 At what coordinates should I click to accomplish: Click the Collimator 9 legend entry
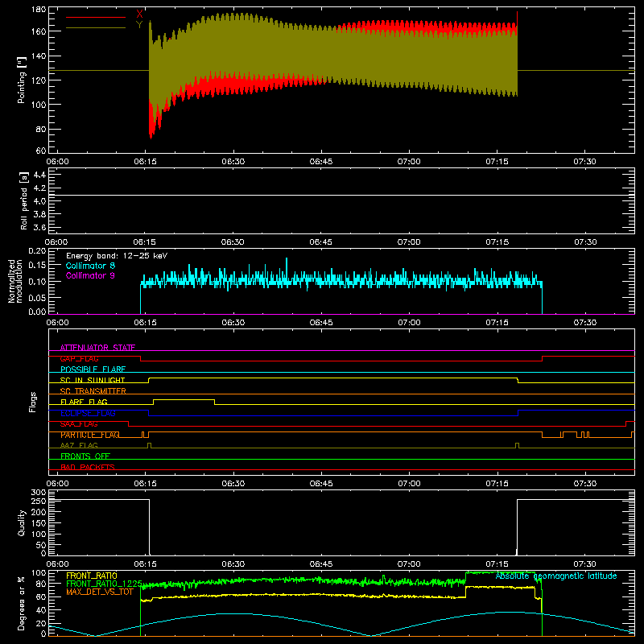coord(90,275)
